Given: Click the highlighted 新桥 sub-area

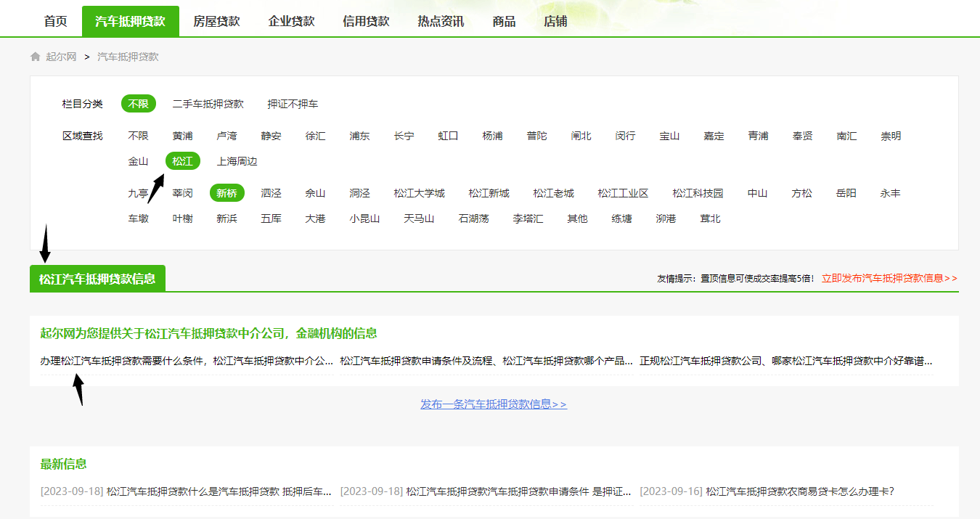Looking at the screenshot, I should pyautogui.click(x=227, y=193).
